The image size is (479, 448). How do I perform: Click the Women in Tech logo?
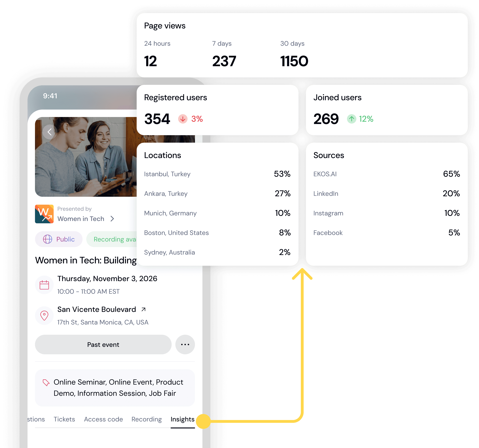click(x=44, y=214)
